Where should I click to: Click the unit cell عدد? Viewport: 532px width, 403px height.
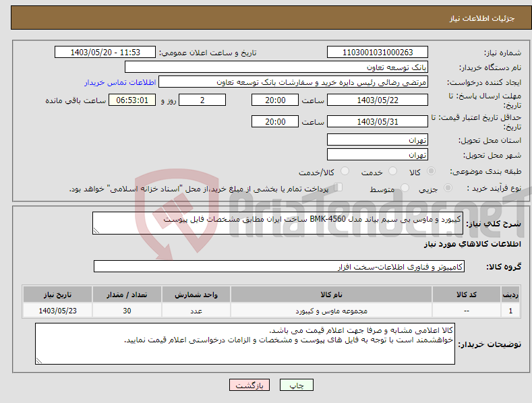196,311
